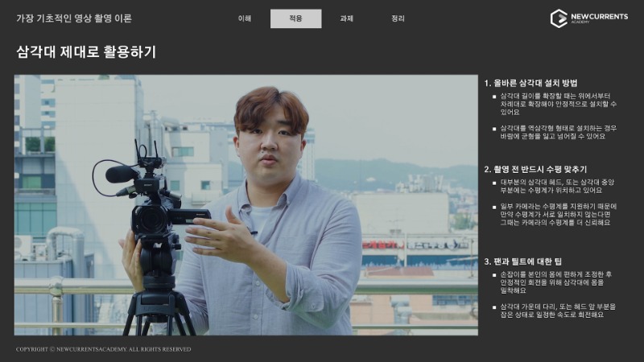Click the square bullet before 삼각대 가운데 다리
This screenshot has width=644, height=362.
click(x=494, y=306)
